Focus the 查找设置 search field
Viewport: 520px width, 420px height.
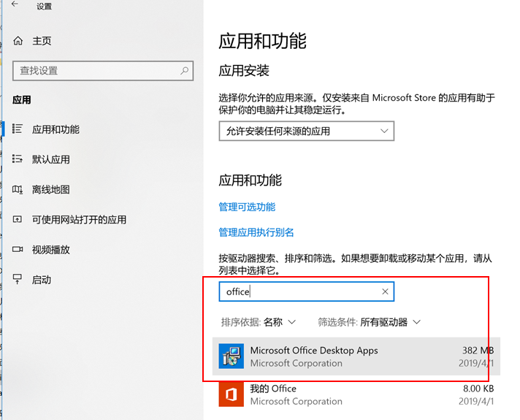[95, 71]
